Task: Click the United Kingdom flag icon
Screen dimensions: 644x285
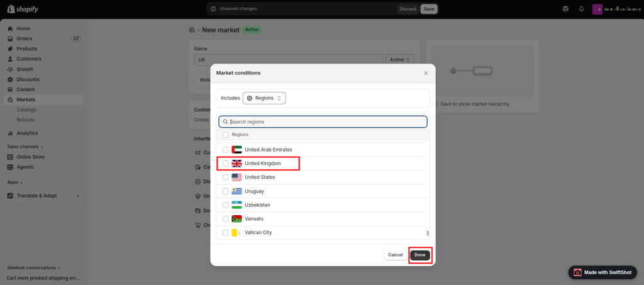Action: click(236, 164)
